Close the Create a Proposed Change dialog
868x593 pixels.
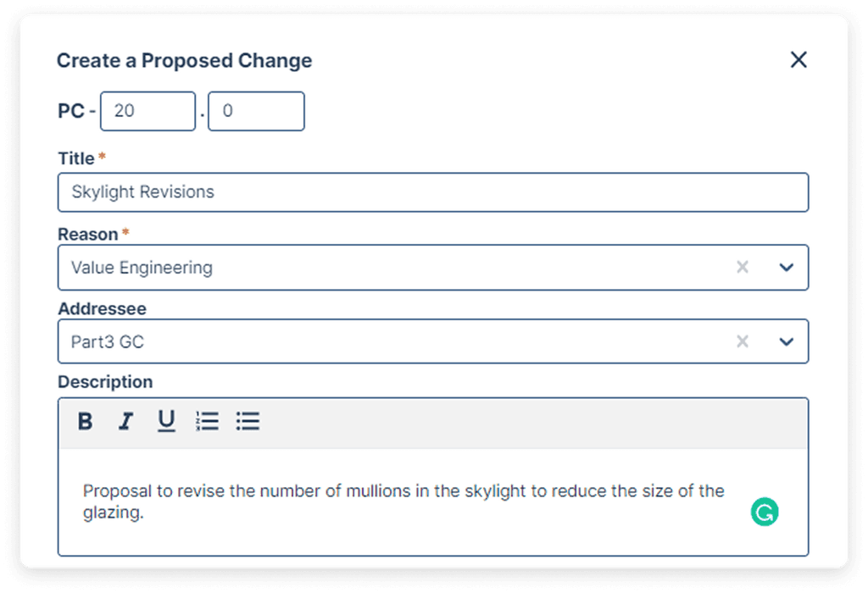[798, 59]
